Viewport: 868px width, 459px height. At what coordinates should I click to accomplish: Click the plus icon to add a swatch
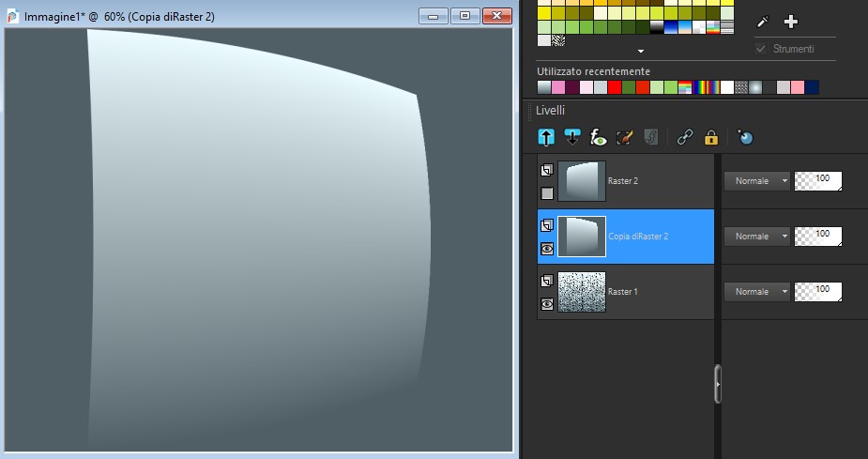(x=790, y=22)
